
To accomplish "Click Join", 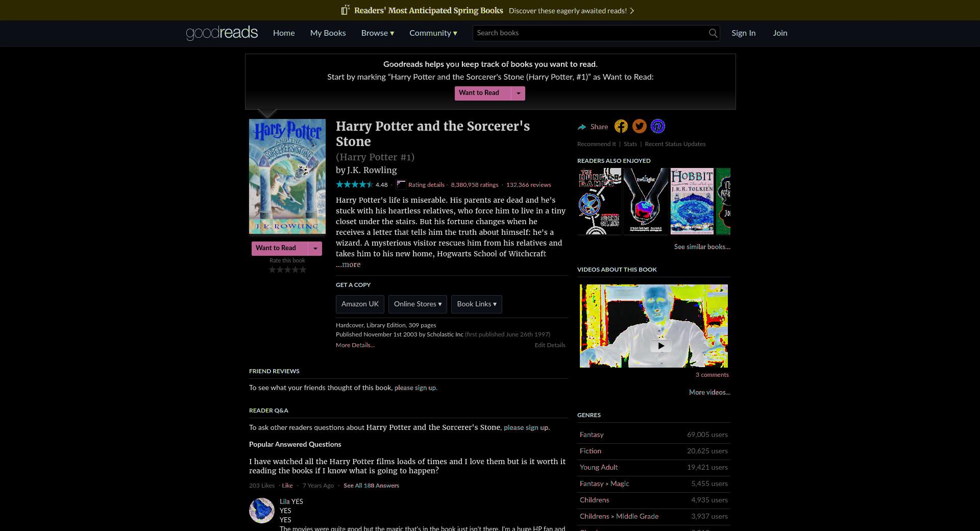I will pyautogui.click(x=780, y=33).
